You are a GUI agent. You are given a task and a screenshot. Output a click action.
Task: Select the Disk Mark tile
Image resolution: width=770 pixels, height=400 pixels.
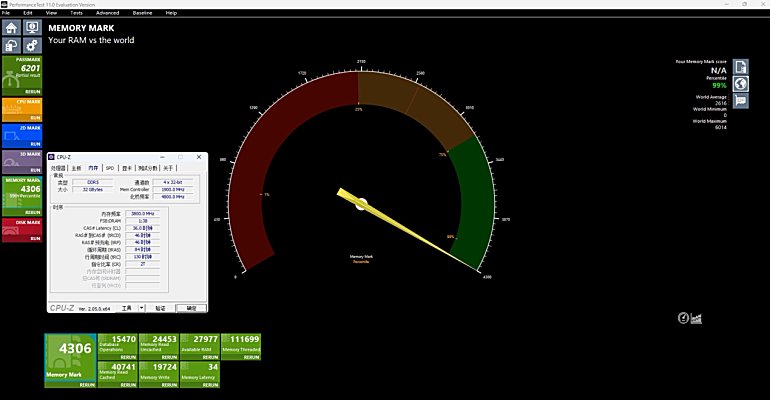point(22,230)
